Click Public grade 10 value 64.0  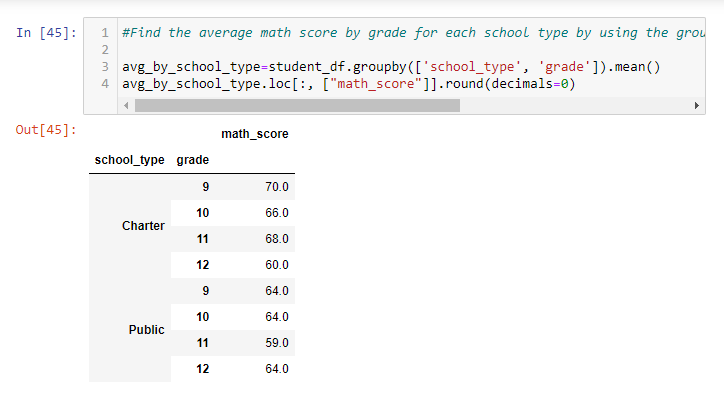pos(277,317)
